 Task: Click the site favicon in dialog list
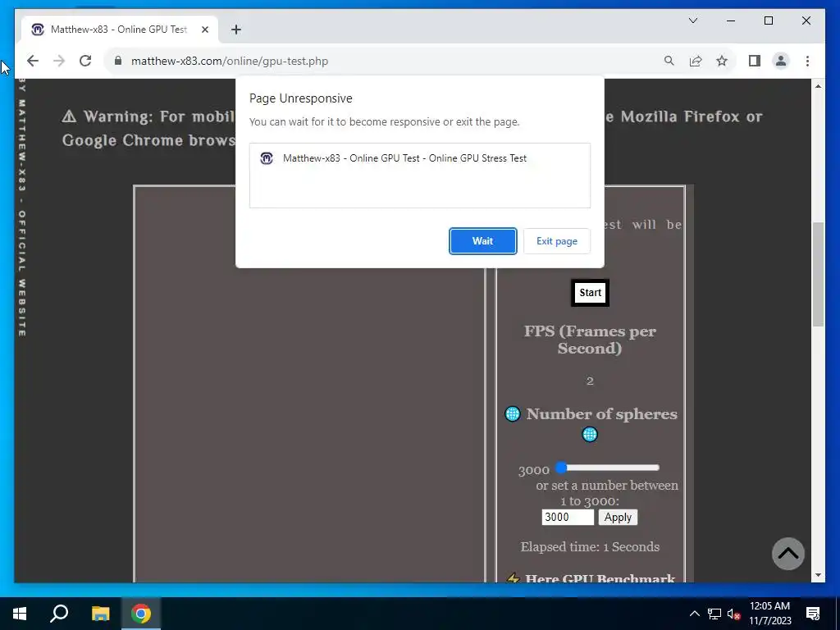(x=267, y=158)
